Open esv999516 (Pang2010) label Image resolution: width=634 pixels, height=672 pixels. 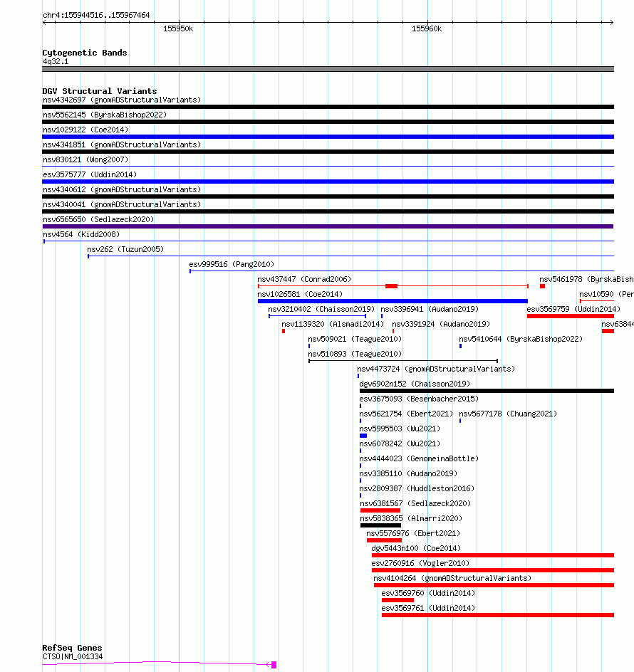pos(232,264)
